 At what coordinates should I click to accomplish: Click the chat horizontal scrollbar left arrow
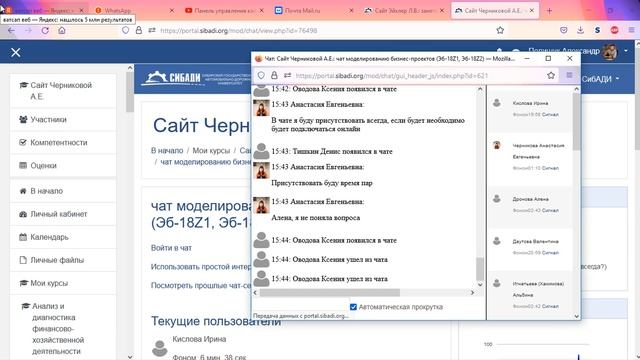pos(256,293)
